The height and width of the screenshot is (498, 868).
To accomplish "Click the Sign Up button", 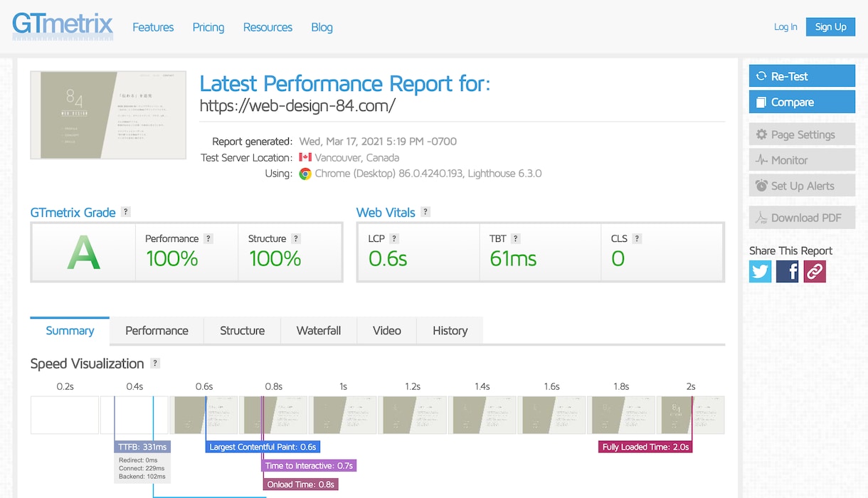I will click(x=830, y=27).
